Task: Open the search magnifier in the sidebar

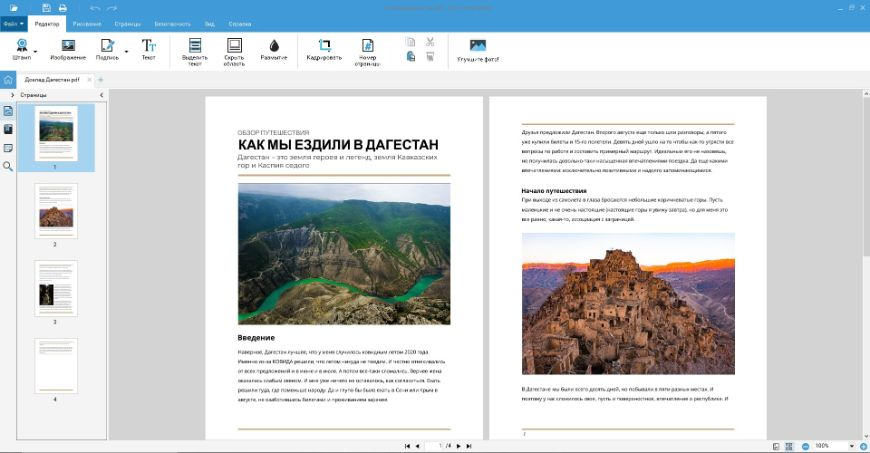Action: click(8, 166)
